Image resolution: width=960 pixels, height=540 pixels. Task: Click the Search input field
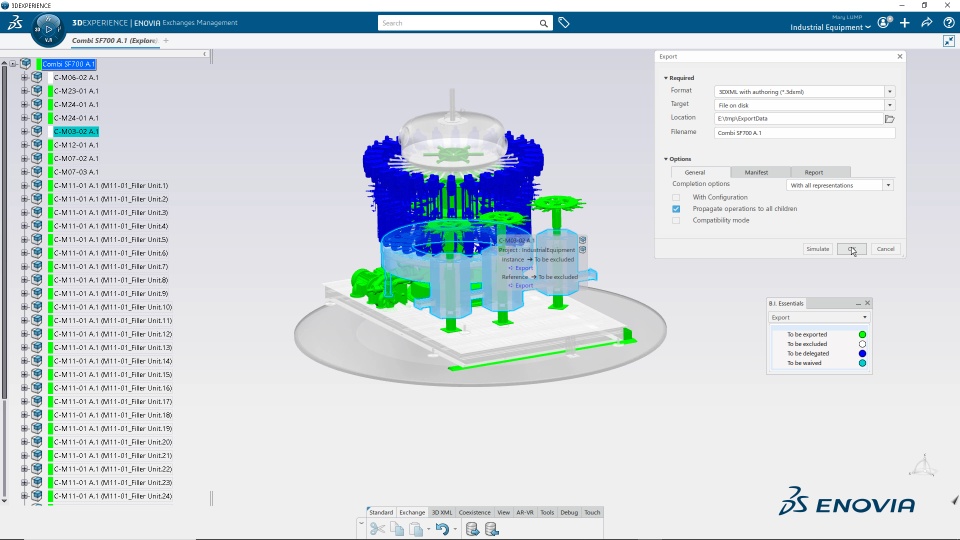point(457,23)
